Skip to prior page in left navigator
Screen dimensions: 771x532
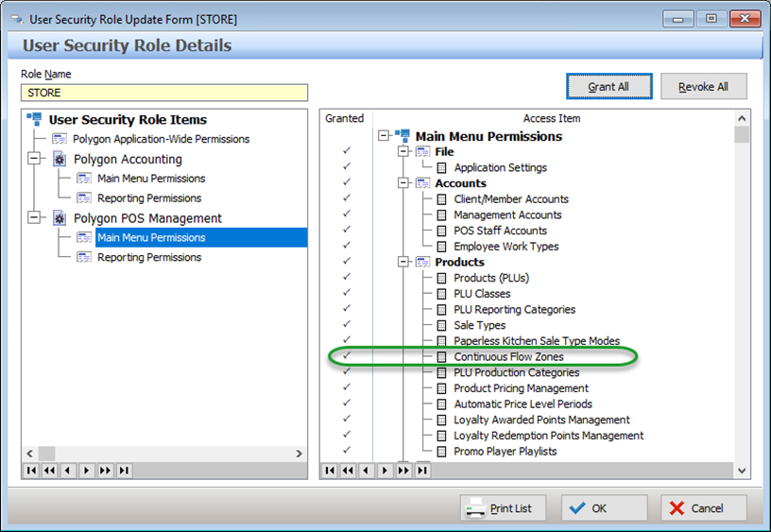50,471
